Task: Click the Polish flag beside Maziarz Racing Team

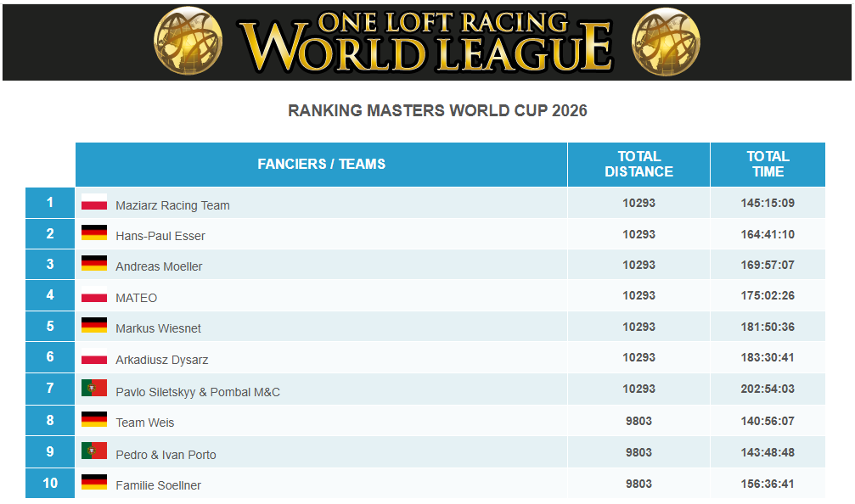Action: (x=94, y=202)
